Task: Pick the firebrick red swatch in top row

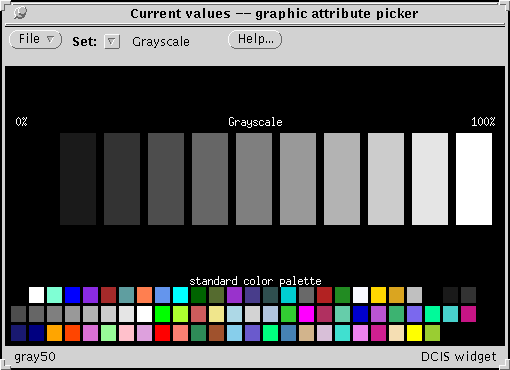Action: tap(324, 295)
